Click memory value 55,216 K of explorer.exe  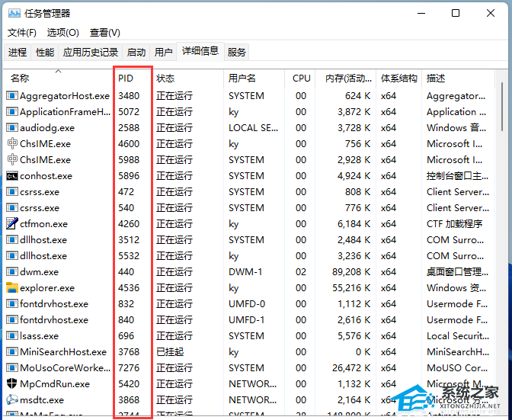[x=351, y=287]
